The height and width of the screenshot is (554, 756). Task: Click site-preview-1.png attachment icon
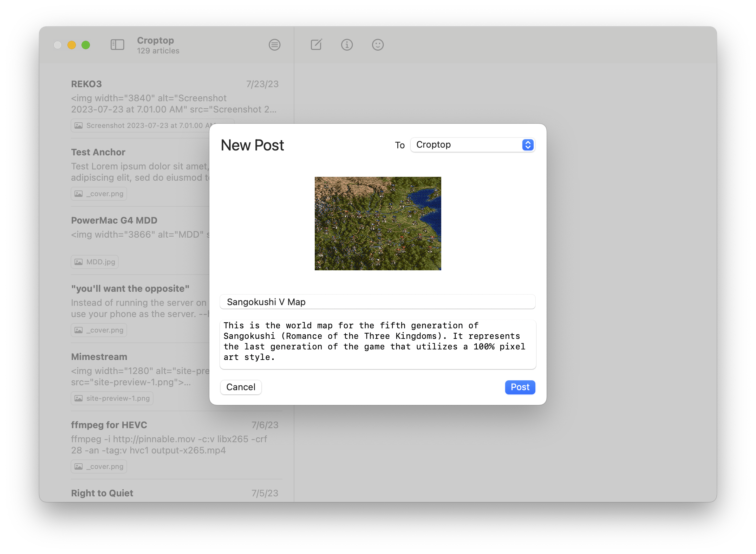pyautogui.click(x=79, y=398)
